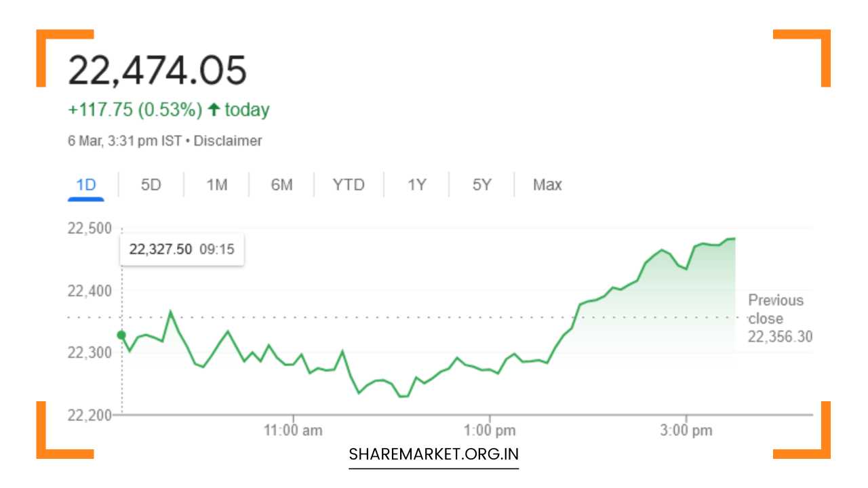Image resolution: width=868 pixels, height=488 pixels.
Task: Click the 3:00 pm axis label
Action: (x=686, y=430)
